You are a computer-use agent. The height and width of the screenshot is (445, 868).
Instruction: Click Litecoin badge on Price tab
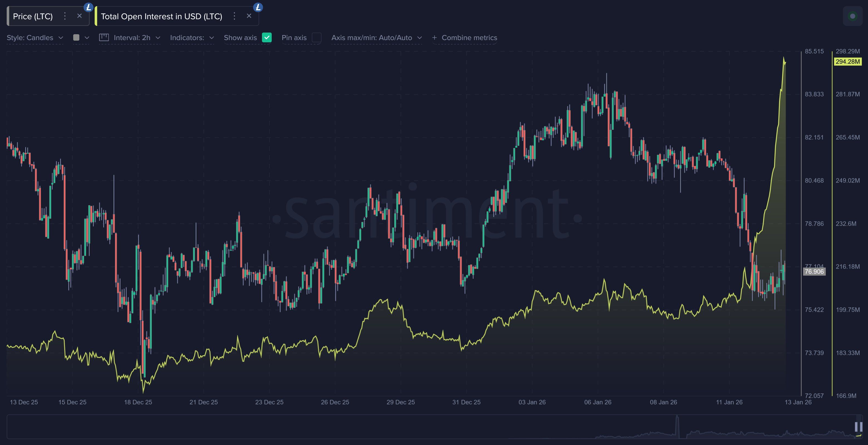pyautogui.click(x=88, y=7)
